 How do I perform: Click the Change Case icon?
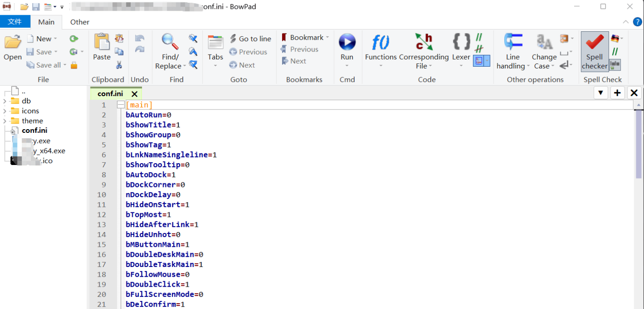tap(545, 42)
